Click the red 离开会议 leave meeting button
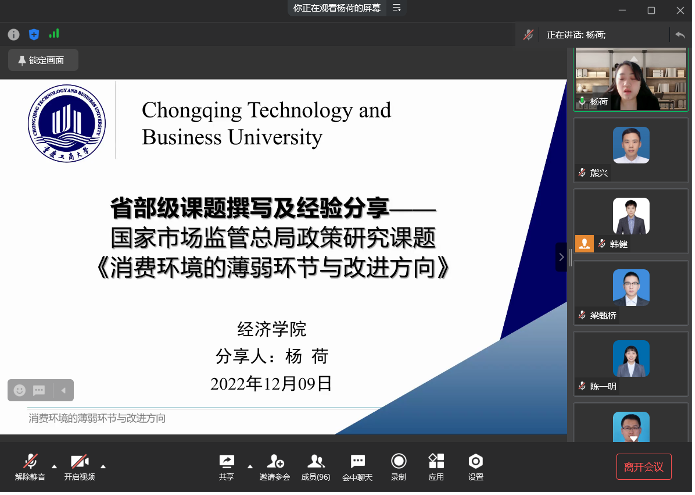This screenshot has height=495, width=695. point(643,467)
